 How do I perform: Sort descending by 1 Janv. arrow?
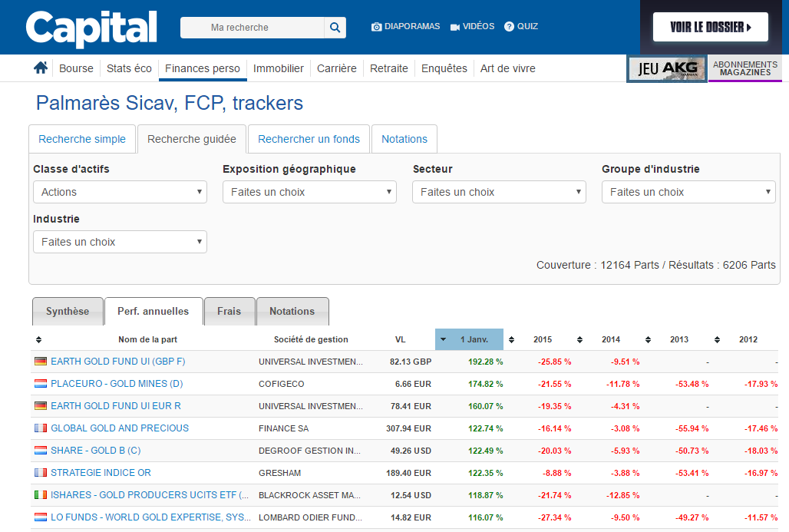[444, 339]
